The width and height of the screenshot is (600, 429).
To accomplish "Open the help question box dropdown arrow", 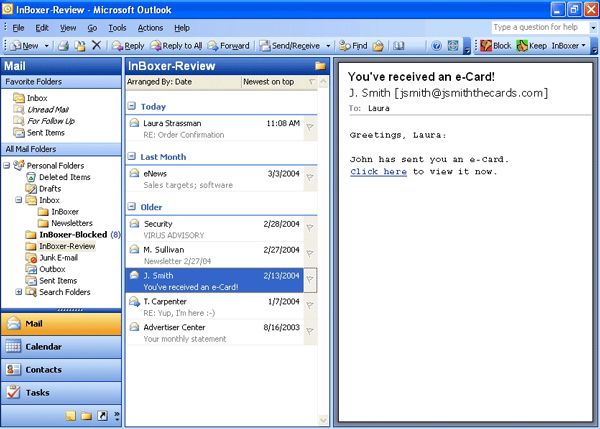I will pos(593,28).
